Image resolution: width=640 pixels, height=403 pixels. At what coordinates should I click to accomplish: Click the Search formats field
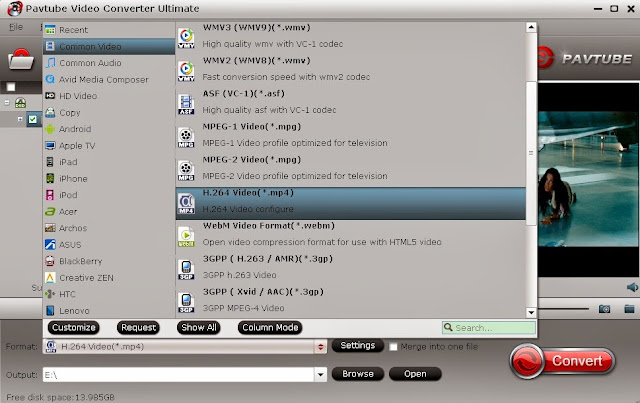click(489, 327)
